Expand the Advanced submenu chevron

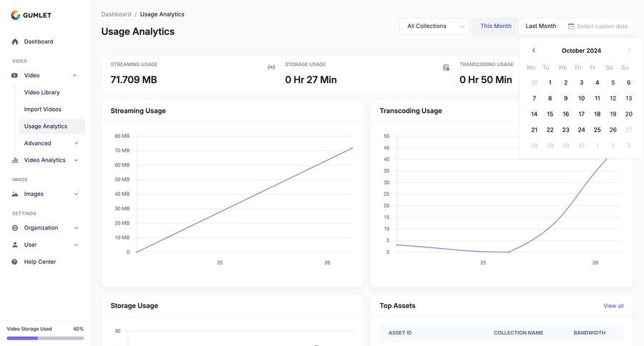click(76, 143)
